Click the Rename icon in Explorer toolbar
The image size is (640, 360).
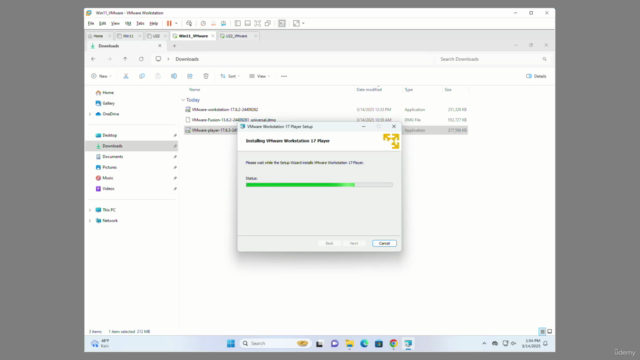(174, 76)
